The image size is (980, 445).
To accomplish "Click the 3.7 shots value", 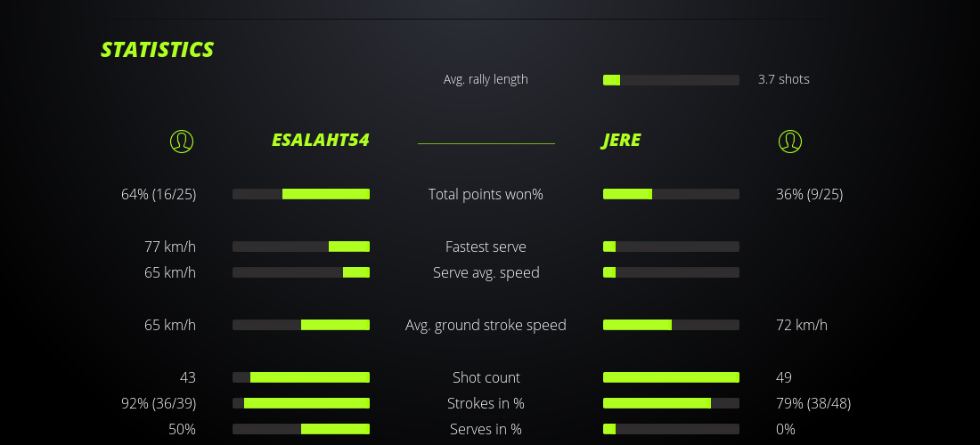I will [x=783, y=79].
